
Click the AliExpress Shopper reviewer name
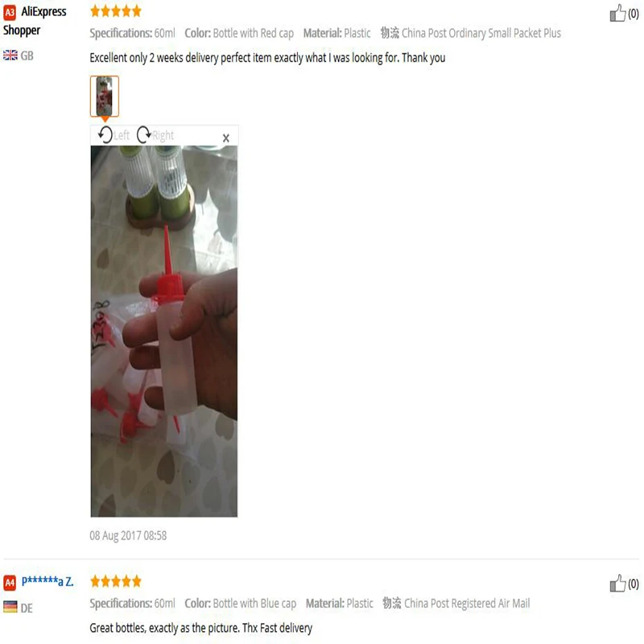35,21
